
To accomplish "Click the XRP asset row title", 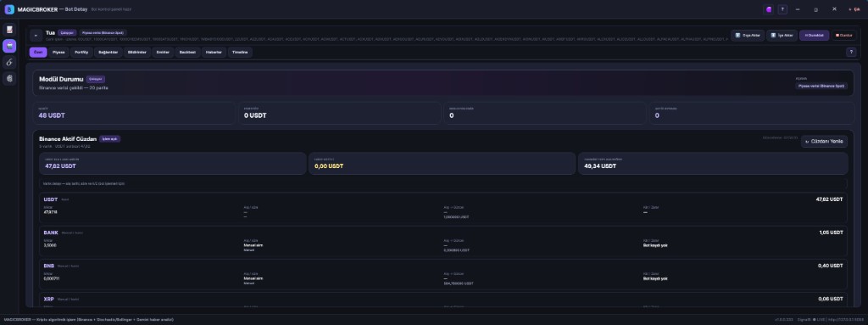I will (x=48, y=299).
